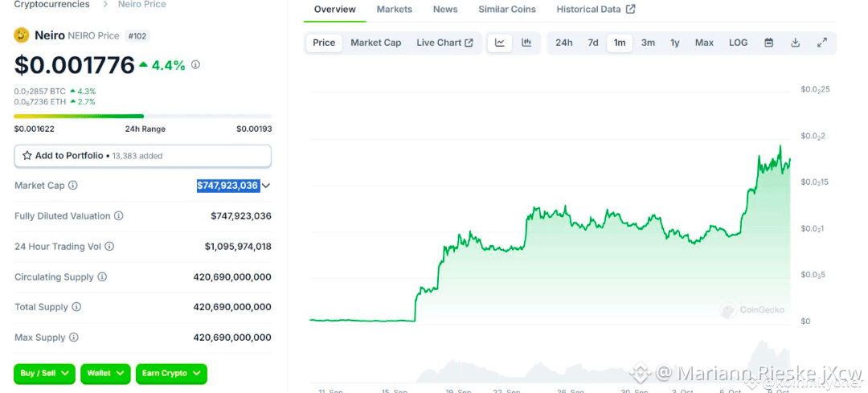The width and height of the screenshot is (868, 393).
Task: Click the $0.00193 range high value
Action: (x=254, y=129)
